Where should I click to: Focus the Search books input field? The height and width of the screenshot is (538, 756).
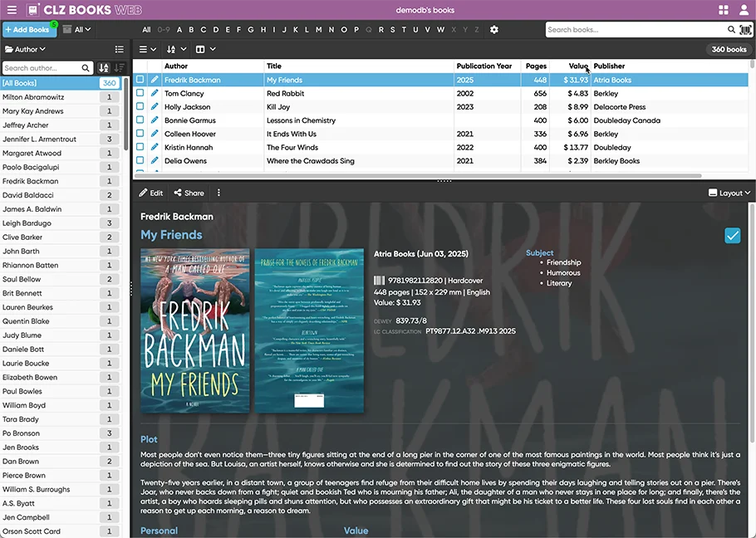tap(636, 29)
